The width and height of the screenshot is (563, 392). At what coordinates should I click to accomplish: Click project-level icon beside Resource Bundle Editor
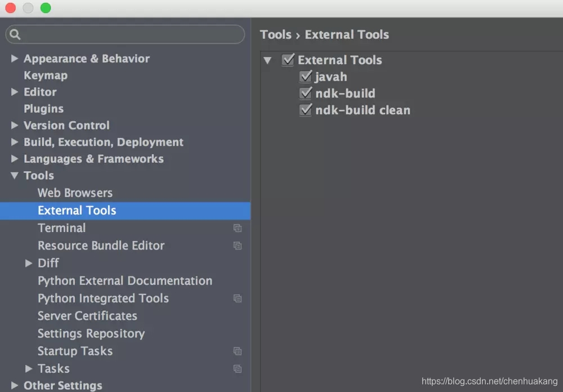(x=238, y=246)
